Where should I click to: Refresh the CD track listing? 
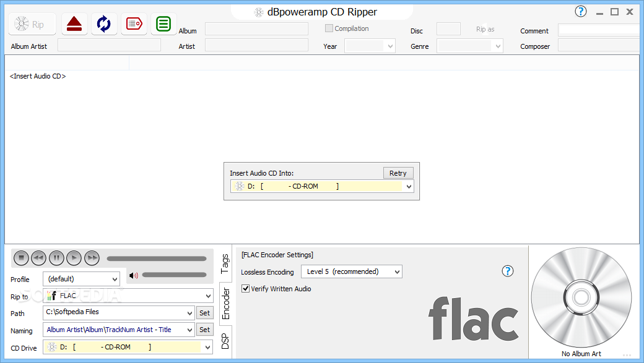[x=104, y=23]
